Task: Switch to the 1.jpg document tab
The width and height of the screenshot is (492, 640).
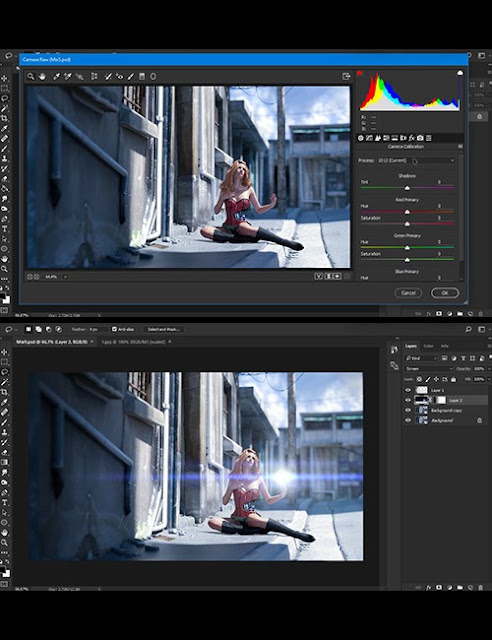Action: pyautogui.click(x=133, y=342)
